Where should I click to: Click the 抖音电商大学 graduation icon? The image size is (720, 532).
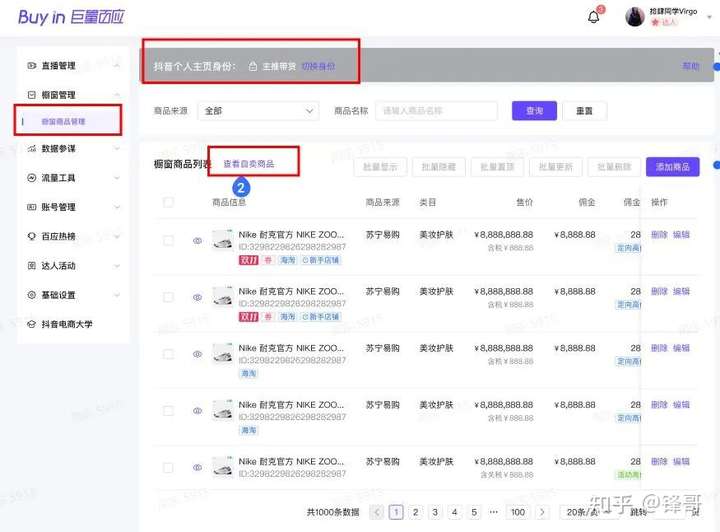pos(31,324)
